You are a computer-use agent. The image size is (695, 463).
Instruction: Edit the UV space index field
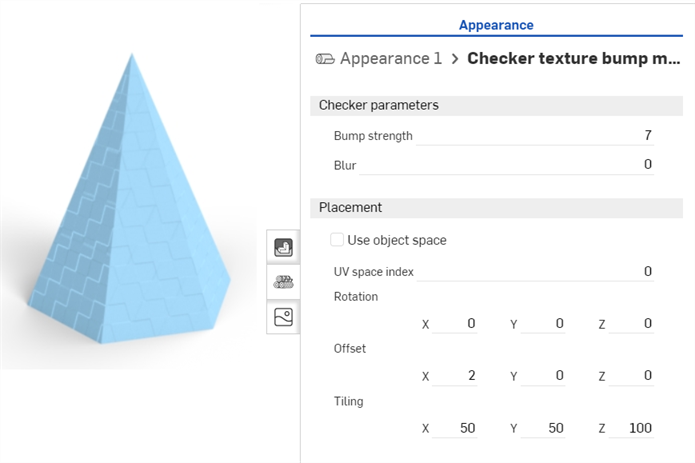[535, 271]
